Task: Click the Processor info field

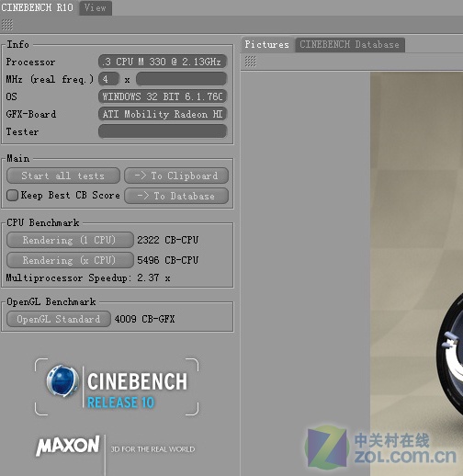Action: [163, 62]
